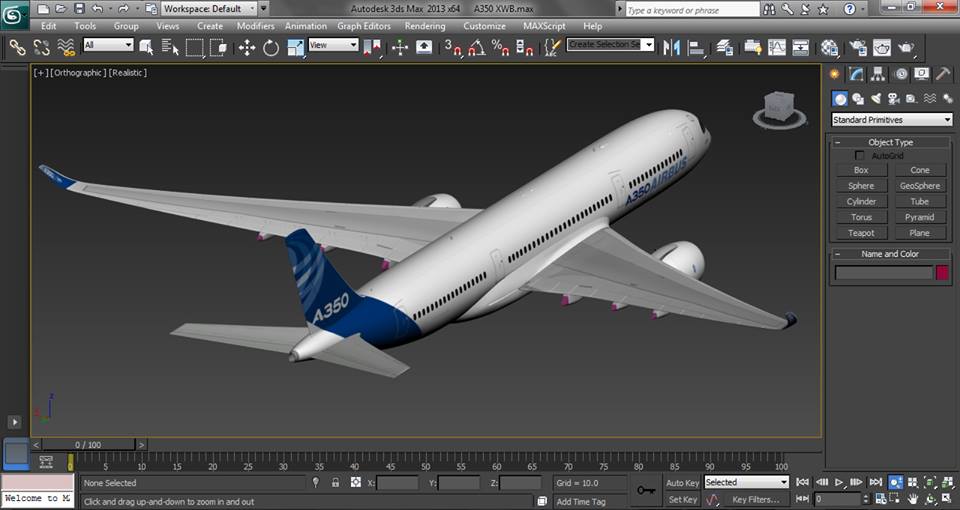Viewport: 960px width, 510px height.
Task: Open the selection filter All dropdown
Action: (108, 45)
